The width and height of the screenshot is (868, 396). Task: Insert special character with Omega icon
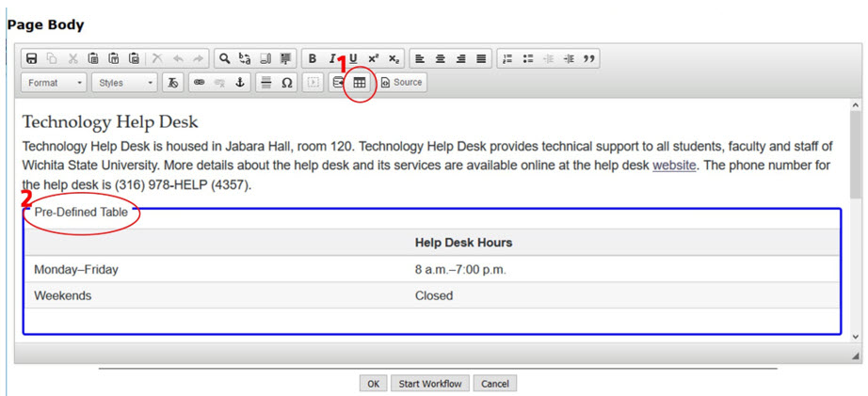pyautogui.click(x=287, y=83)
